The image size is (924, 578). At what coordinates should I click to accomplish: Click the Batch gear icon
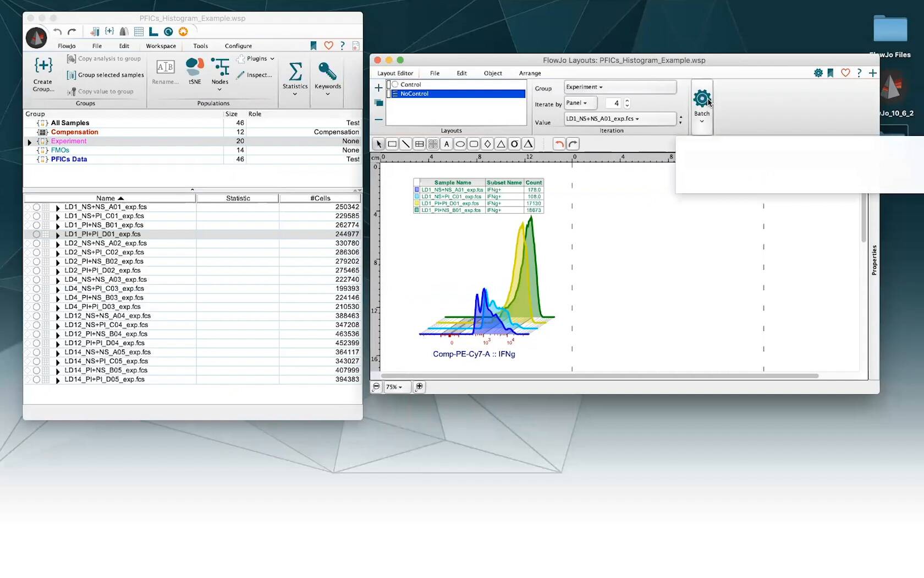702,99
